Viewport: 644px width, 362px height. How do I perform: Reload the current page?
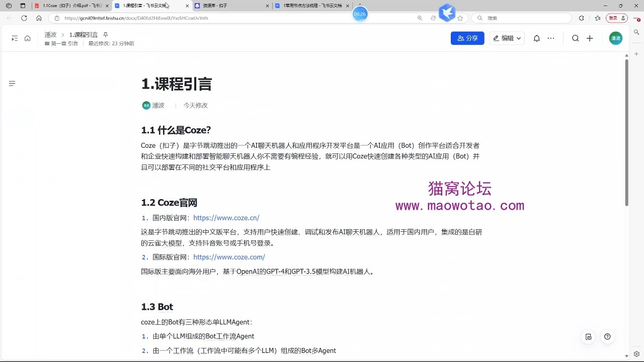coord(24,18)
